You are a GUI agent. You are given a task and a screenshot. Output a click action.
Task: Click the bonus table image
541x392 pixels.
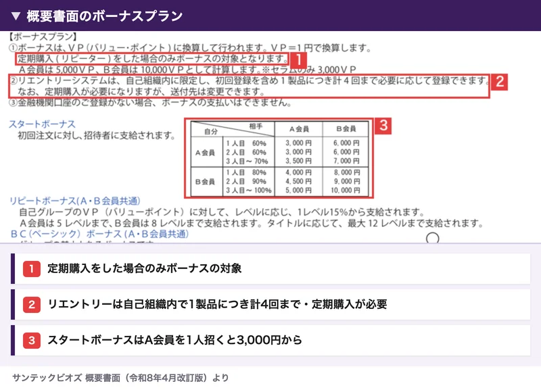coord(279,158)
